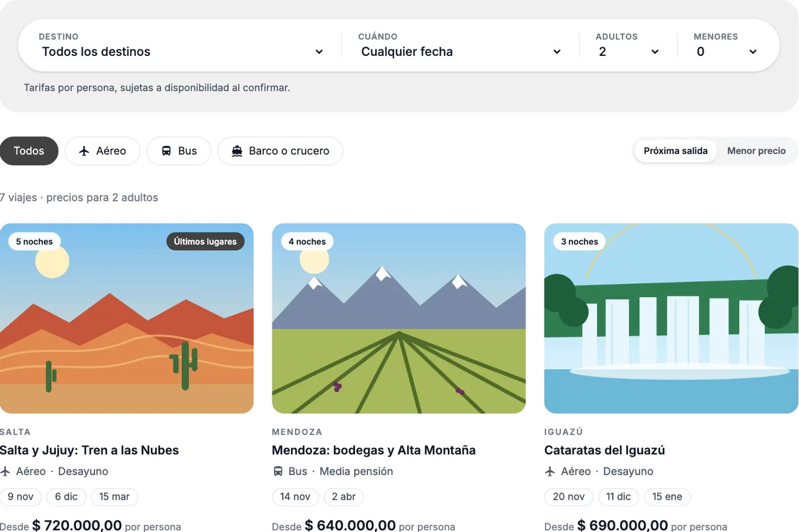The image size is (799, 532).
Task: Click the airplane icon under Salta y Jujuy
Action: (x=5, y=472)
